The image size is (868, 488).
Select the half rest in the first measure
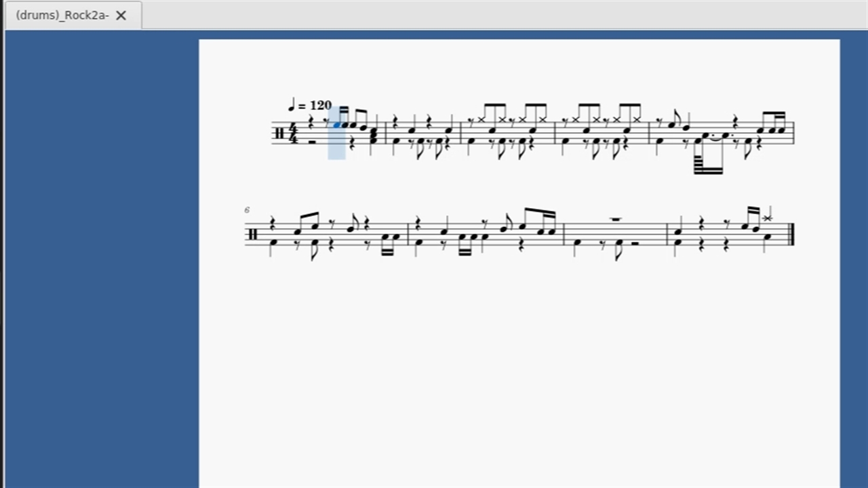312,142
